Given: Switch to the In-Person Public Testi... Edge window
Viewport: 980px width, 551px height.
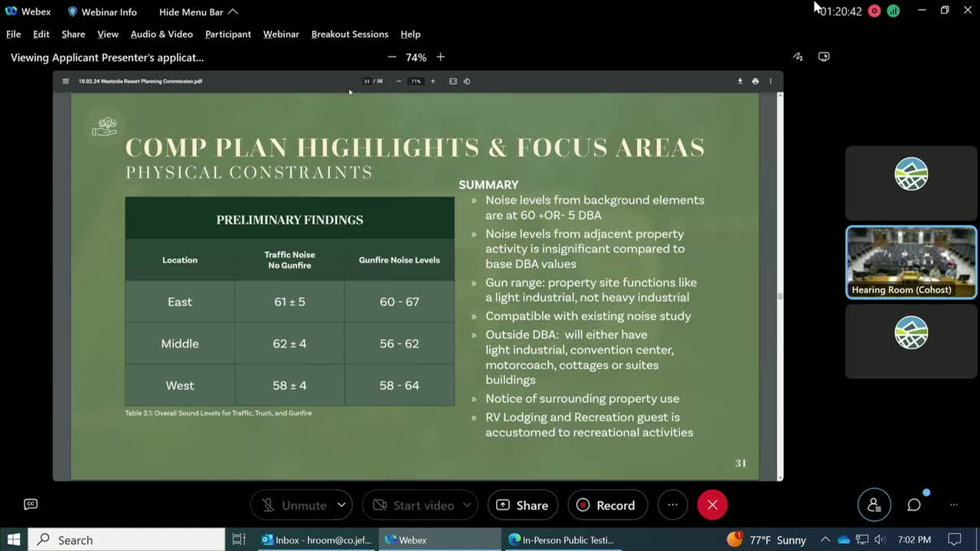Looking at the screenshot, I should coord(563,540).
